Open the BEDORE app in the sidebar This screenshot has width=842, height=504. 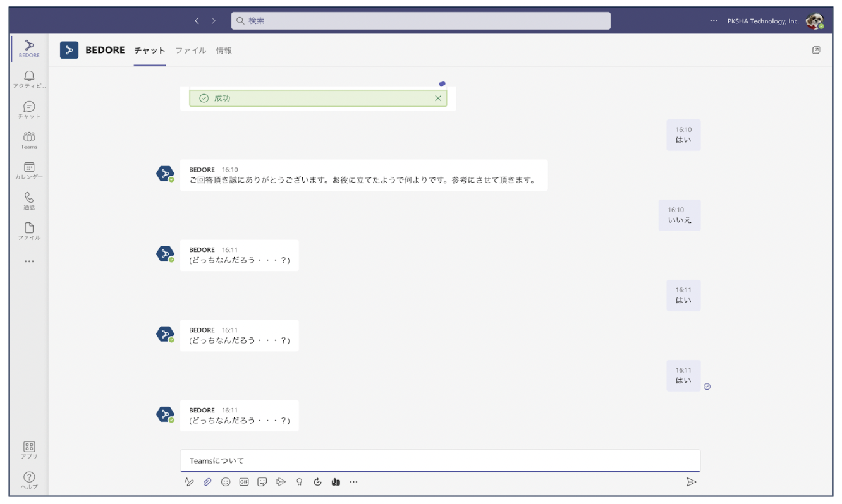click(29, 49)
